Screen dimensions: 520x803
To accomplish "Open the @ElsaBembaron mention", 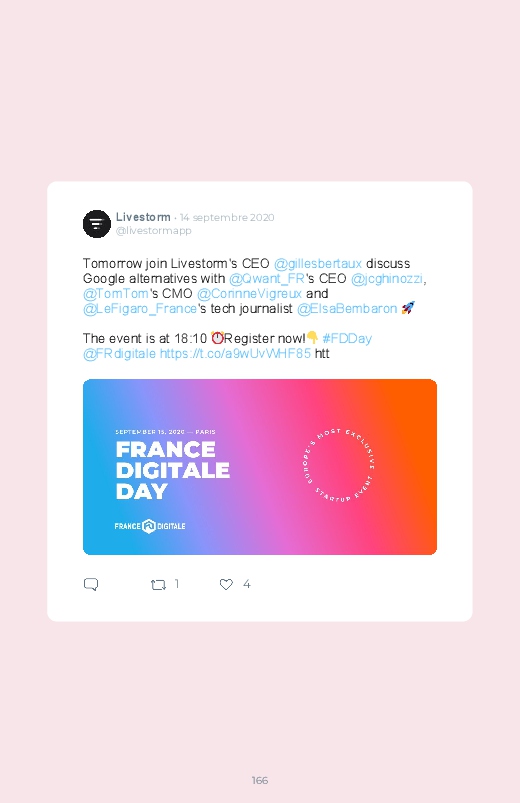I will coord(347,309).
